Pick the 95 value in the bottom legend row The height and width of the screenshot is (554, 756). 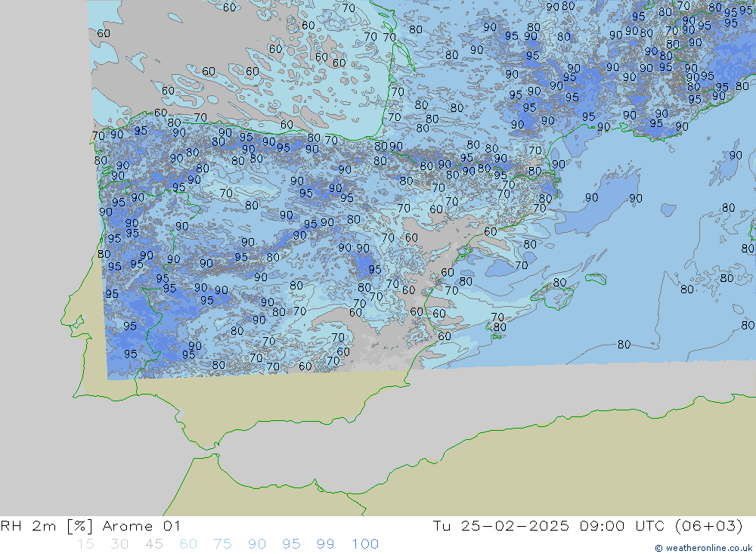coord(291,544)
